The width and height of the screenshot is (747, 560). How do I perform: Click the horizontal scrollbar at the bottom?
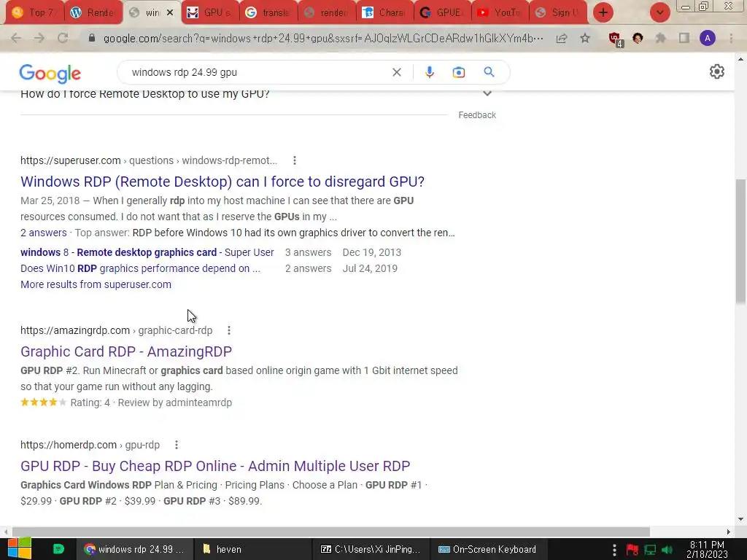[x=331, y=532]
